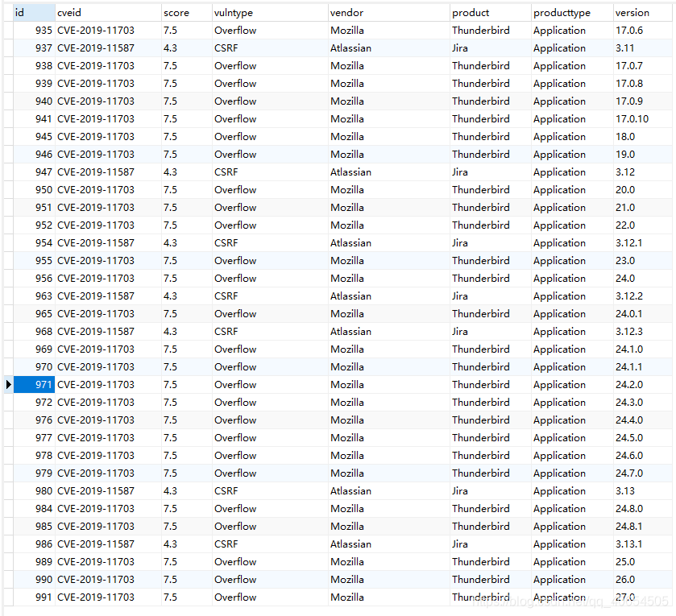Click version cell 21.0
Screen dimensions: 676x616
(x=642, y=207)
